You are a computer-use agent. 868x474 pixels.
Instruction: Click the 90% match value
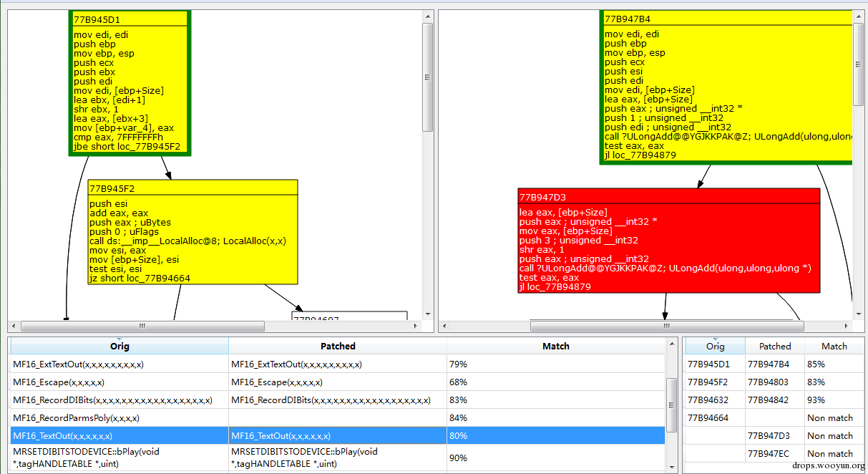pos(458,458)
